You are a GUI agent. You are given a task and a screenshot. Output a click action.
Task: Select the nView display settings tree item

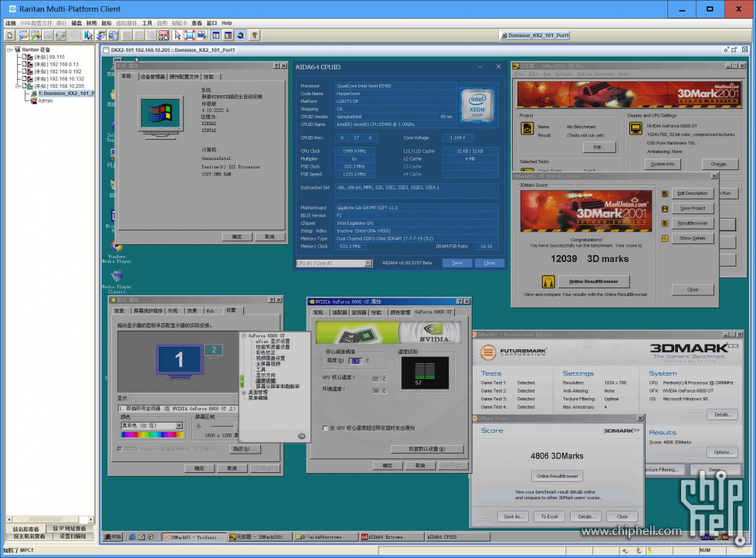tap(273, 342)
